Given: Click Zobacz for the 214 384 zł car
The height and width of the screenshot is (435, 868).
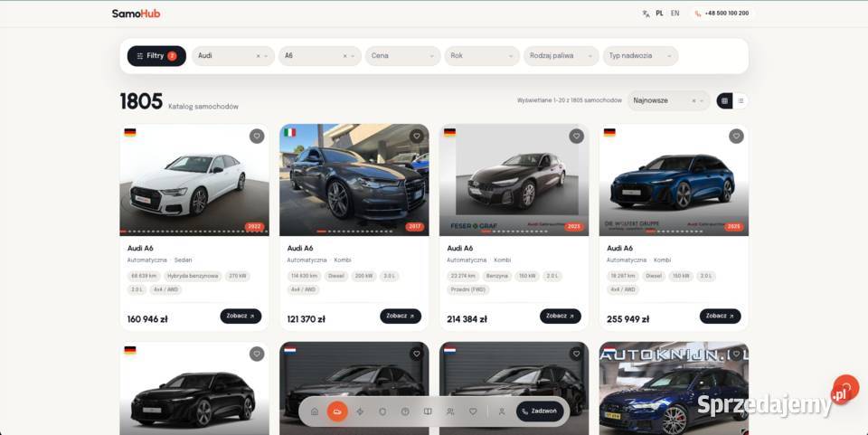Looking at the screenshot, I should pyautogui.click(x=561, y=316).
